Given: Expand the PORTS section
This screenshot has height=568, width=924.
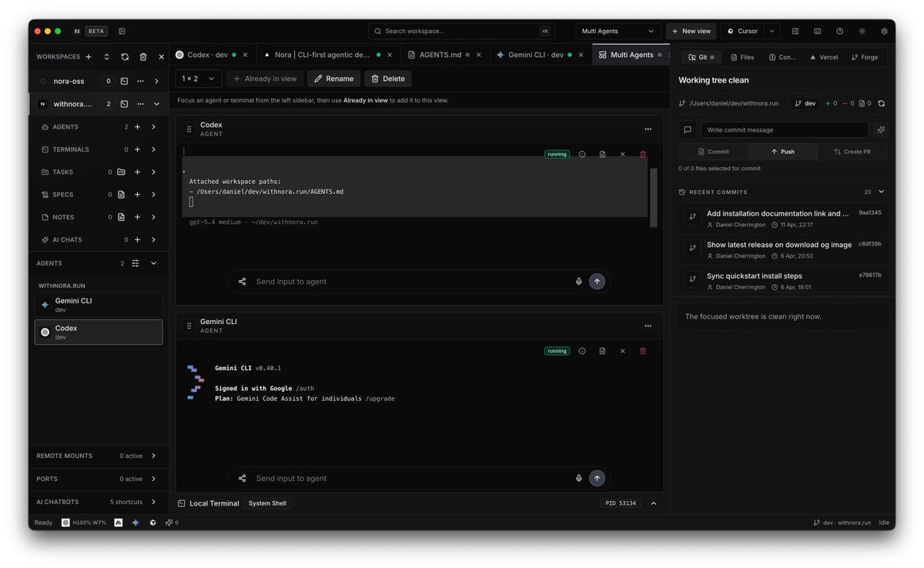Looking at the screenshot, I should click(153, 479).
